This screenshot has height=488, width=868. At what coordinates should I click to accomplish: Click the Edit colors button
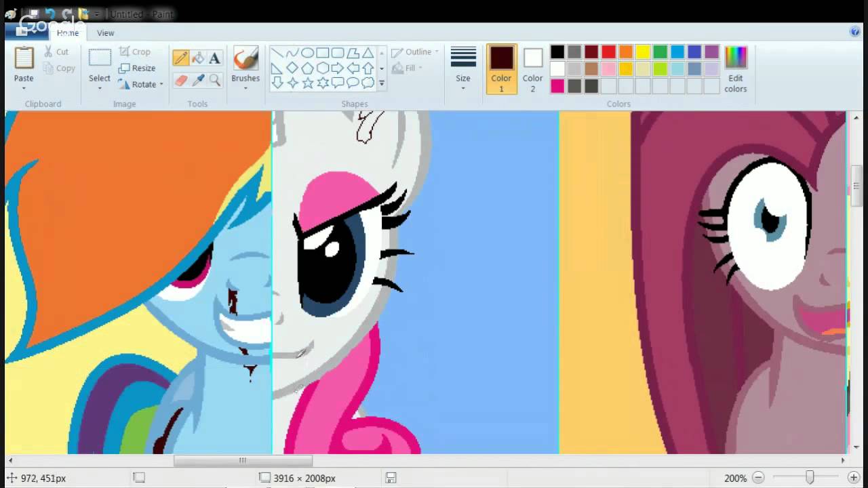[735, 68]
